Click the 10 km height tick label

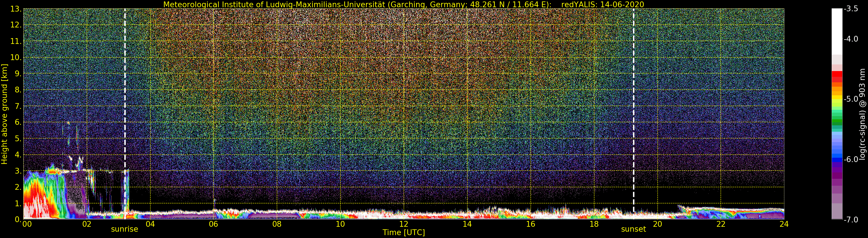(x=16, y=57)
